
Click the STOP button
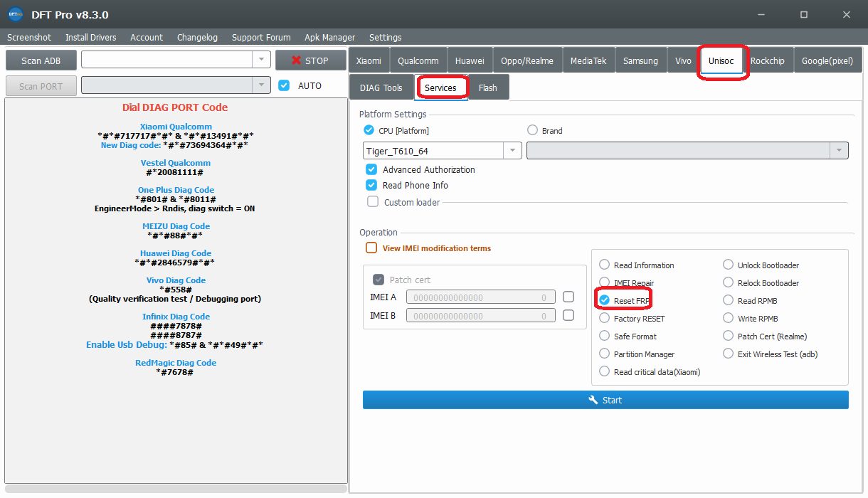tap(309, 60)
